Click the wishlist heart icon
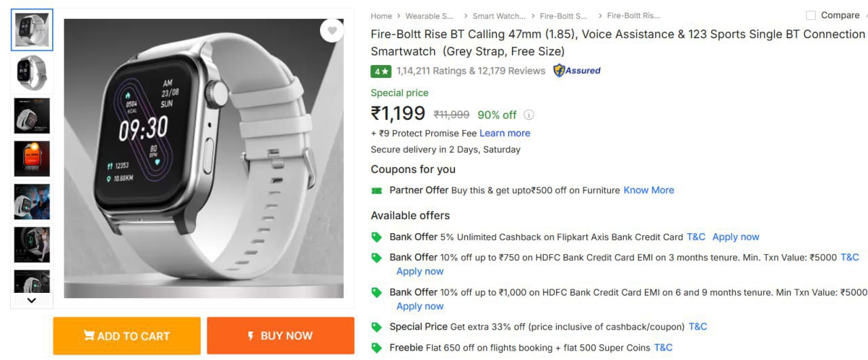 [x=332, y=31]
